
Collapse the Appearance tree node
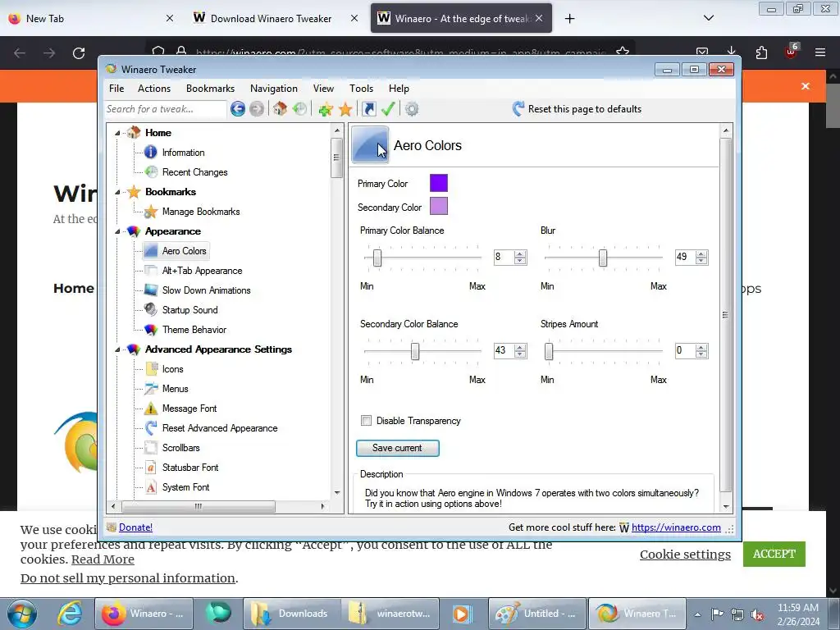[117, 231]
